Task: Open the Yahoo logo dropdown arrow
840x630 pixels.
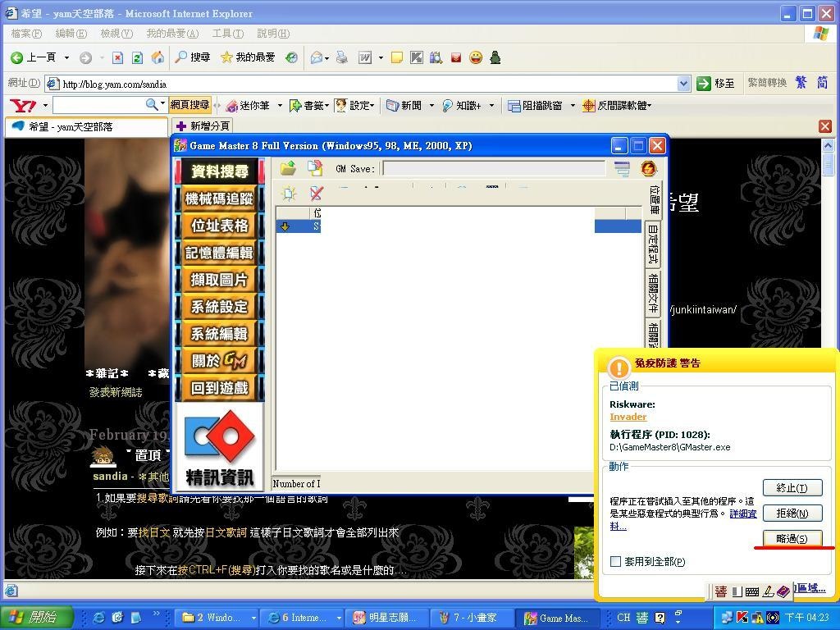Action: pos(45,106)
